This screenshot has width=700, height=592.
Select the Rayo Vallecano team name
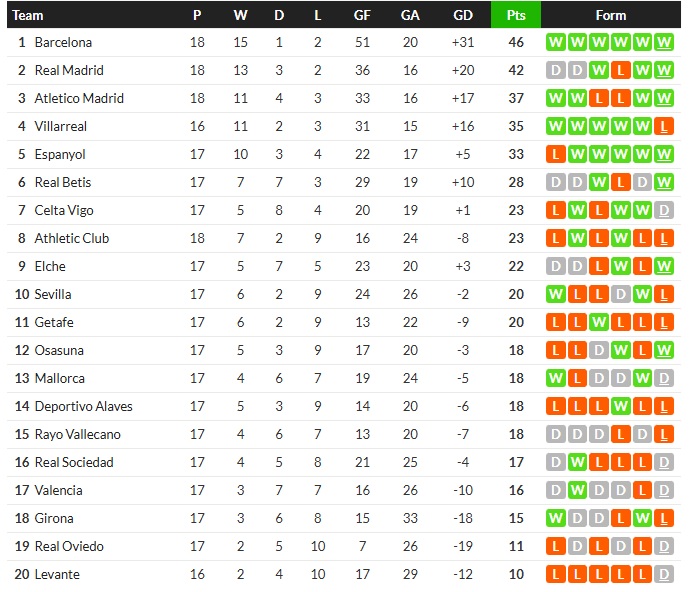point(77,435)
